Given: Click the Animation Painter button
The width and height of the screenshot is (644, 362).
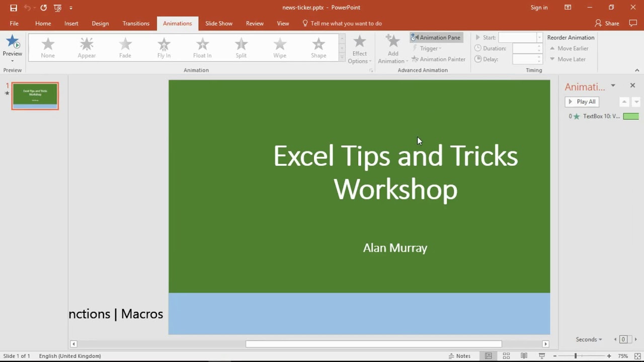Looking at the screenshot, I should pyautogui.click(x=438, y=59).
